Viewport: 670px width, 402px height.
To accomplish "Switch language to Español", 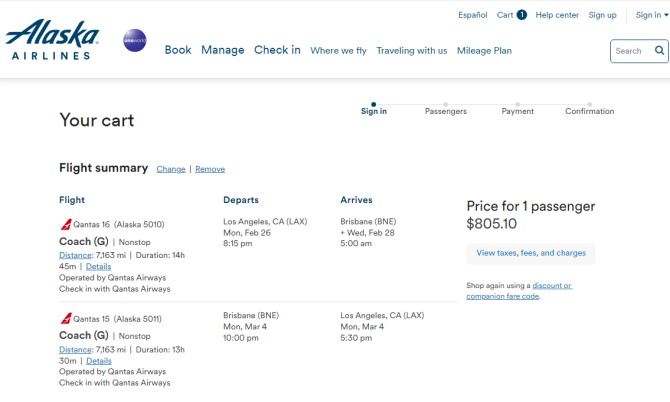I will click(x=473, y=15).
